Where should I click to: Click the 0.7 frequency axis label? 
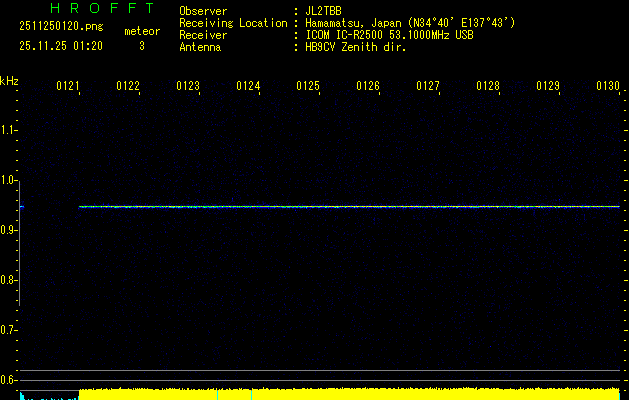pyautogui.click(x=9, y=330)
